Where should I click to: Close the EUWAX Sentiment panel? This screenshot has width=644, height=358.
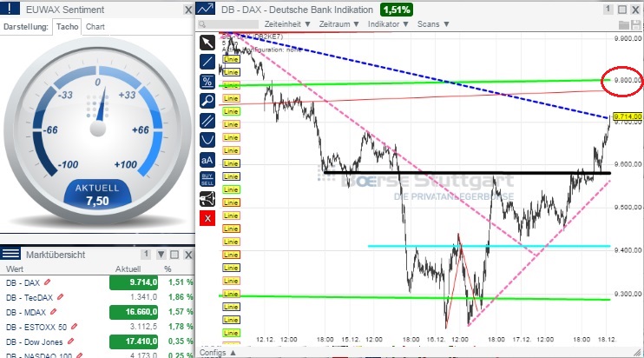coord(188,10)
